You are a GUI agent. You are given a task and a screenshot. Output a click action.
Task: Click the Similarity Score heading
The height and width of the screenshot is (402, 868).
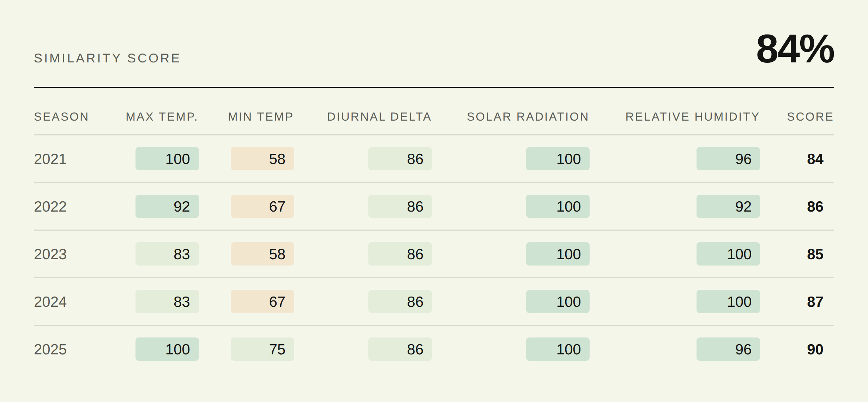pos(107,58)
